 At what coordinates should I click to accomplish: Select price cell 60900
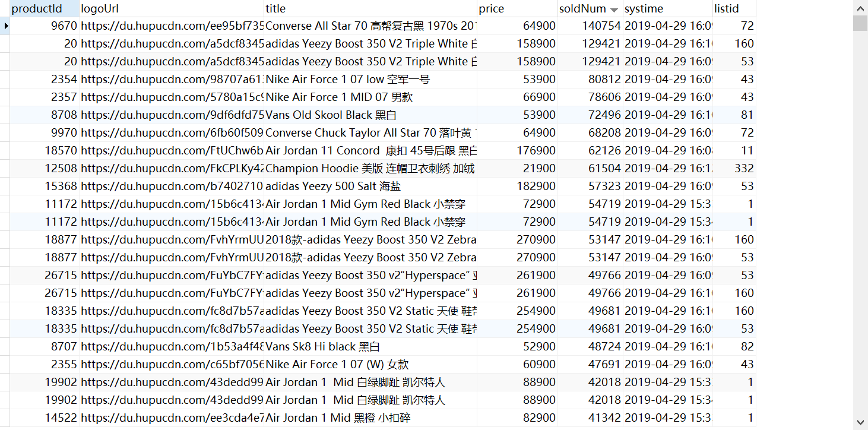pos(517,365)
